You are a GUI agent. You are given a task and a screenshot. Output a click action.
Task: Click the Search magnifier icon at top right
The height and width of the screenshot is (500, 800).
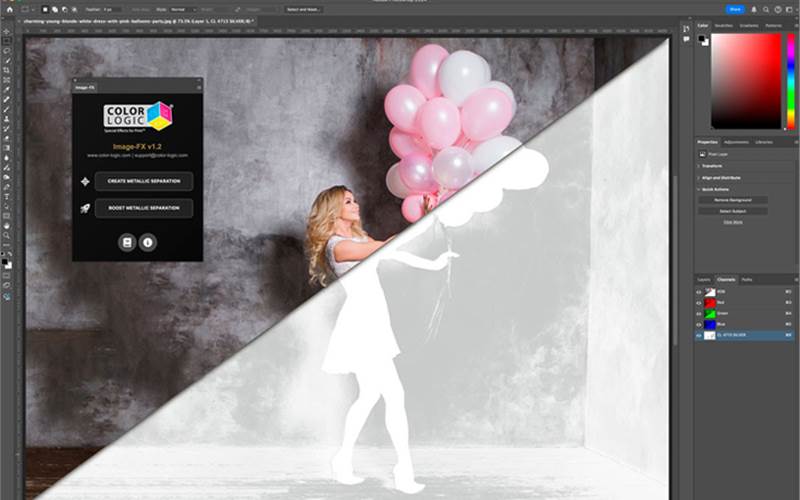pyautogui.click(x=766, y=9)
